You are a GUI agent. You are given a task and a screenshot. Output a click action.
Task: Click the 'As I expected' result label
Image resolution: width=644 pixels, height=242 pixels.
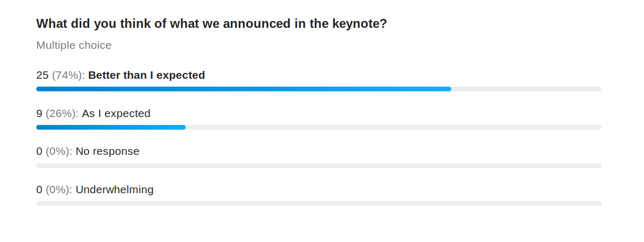click(x=116, y=113)
